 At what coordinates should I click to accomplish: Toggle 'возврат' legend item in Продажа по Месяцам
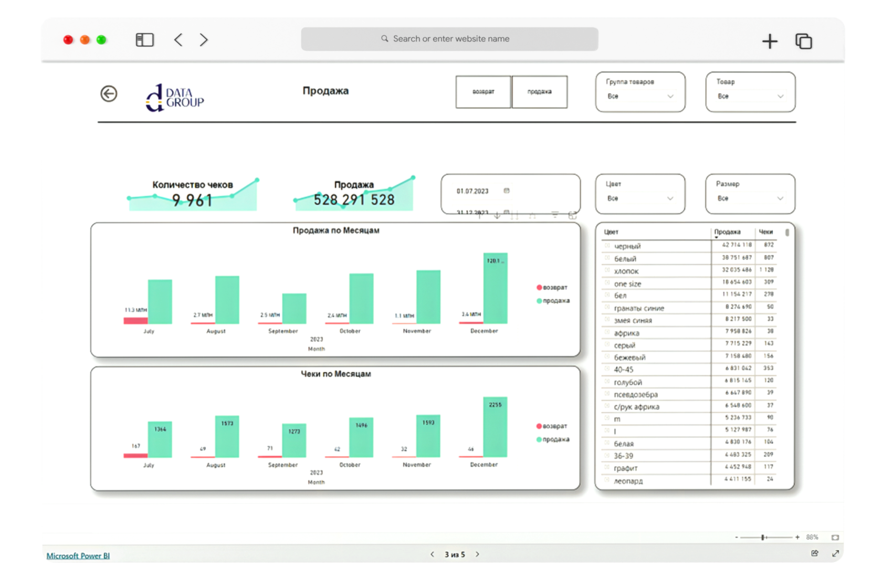point(552,288)
